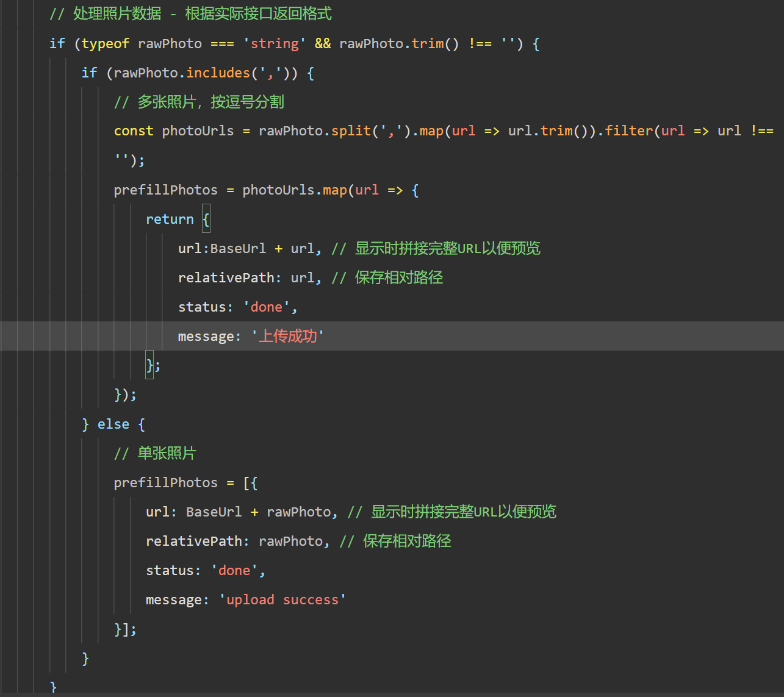This screenshot has width=784, height=697.
Task: Click 'message' key on highlighted line
Action: click(x=206, y=336)
